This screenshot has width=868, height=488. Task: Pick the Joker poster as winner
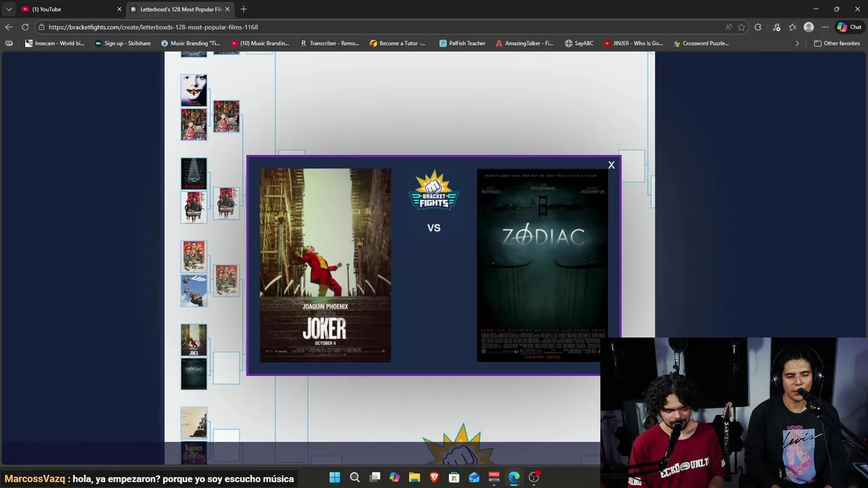point(325,265)
